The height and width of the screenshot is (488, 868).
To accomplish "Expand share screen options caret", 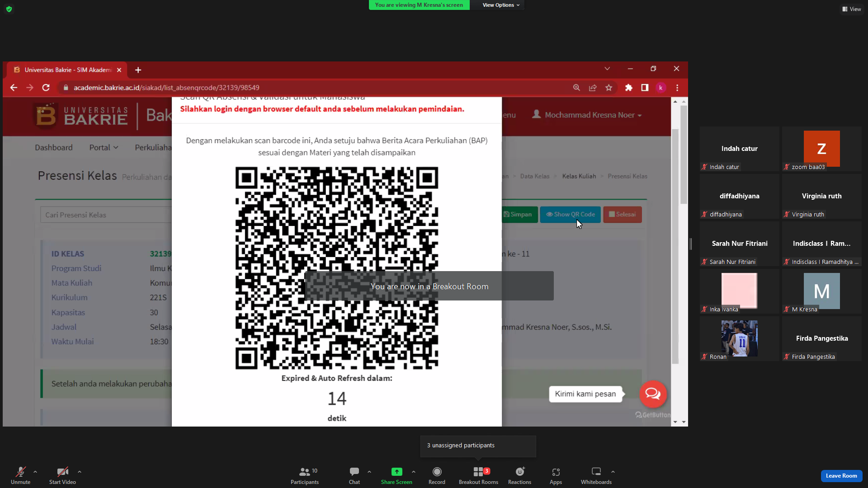I will tap(414, 472).
